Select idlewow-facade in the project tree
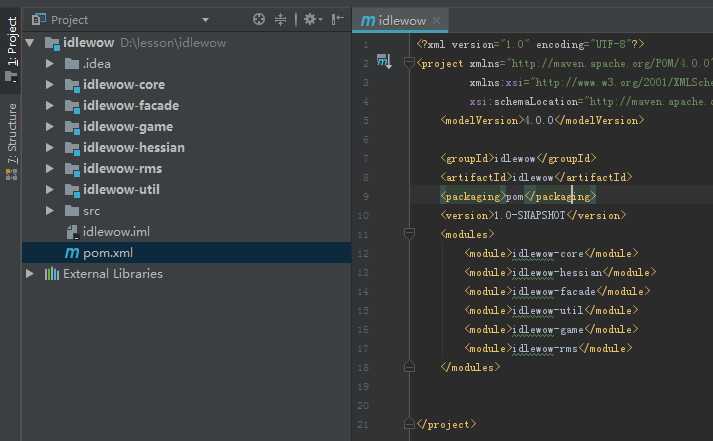Viewport: 713px width, 441px height. [x=131, y=105]
